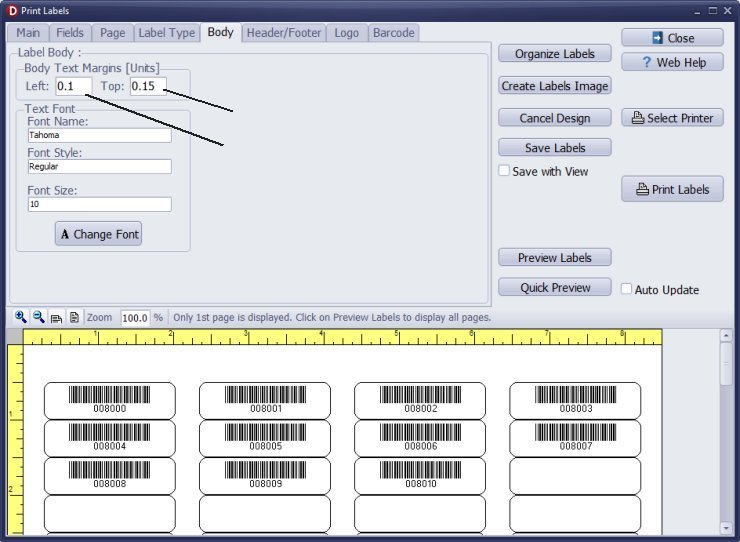Click the fit page width icon
The width and height of the screenshot is (740, 542).
[x=56, y=318]
